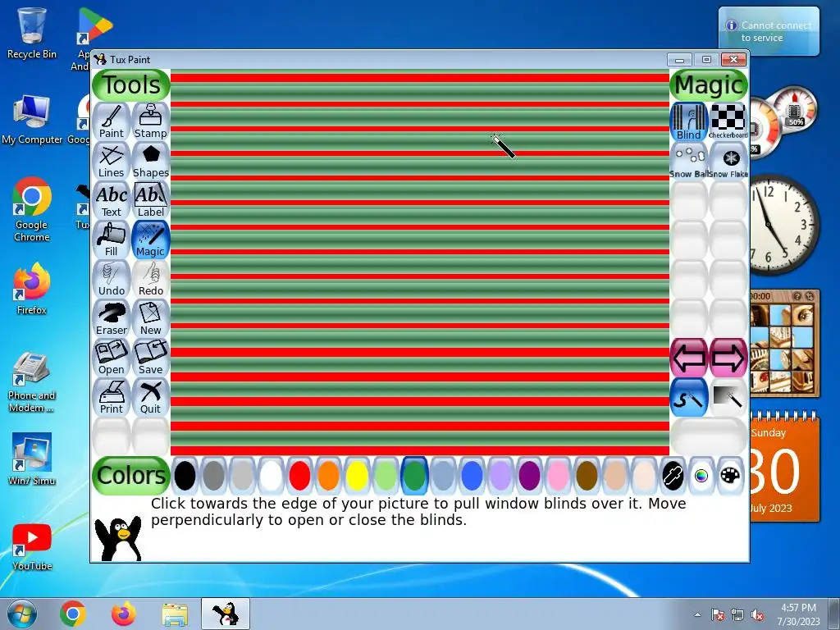Enable freehand paint magic mode
Image resolution: width=840 pixels, height=630 pixels.
click(689, 397)
